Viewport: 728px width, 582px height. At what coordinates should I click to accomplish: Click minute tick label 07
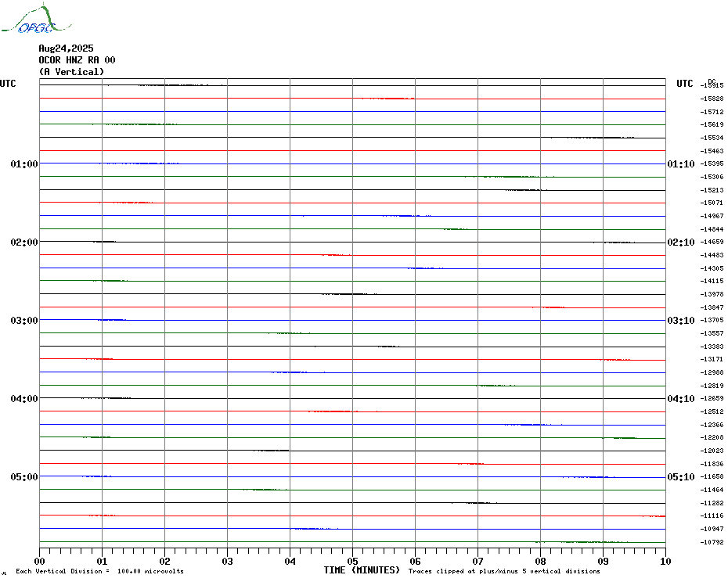pos(478,561)
